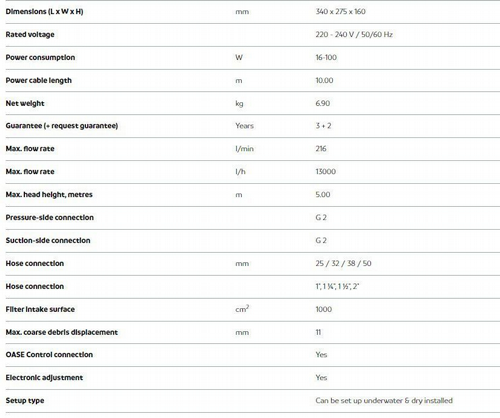Select the Pressure-side connection label
500x418 pixels.
tap(50, 217)
